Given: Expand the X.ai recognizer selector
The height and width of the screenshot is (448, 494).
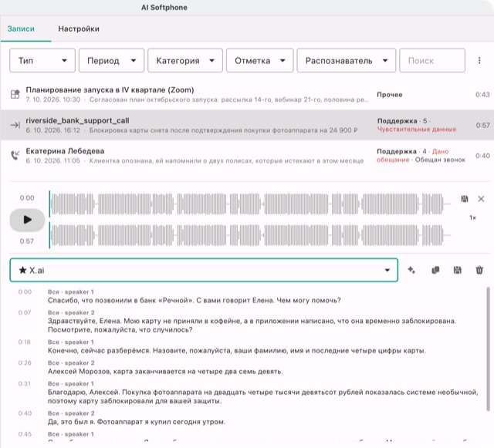Looking at the screenshot, I should click(x=204, y=270).
